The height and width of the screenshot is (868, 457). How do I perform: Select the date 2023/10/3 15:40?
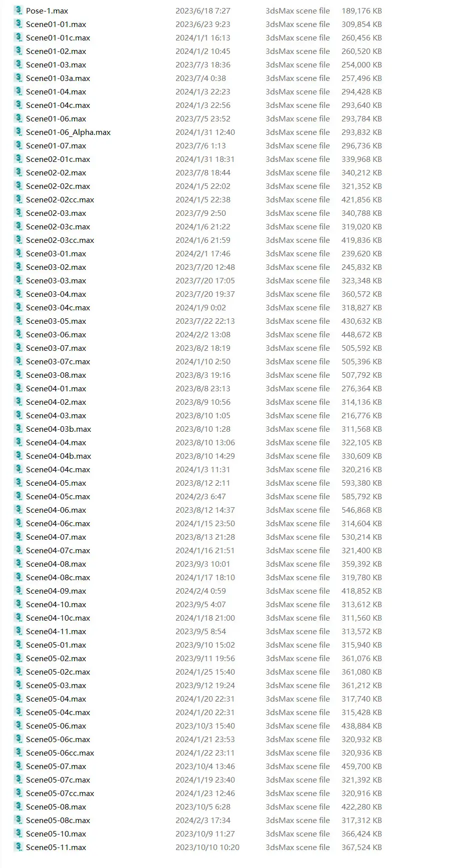(205, 726)
